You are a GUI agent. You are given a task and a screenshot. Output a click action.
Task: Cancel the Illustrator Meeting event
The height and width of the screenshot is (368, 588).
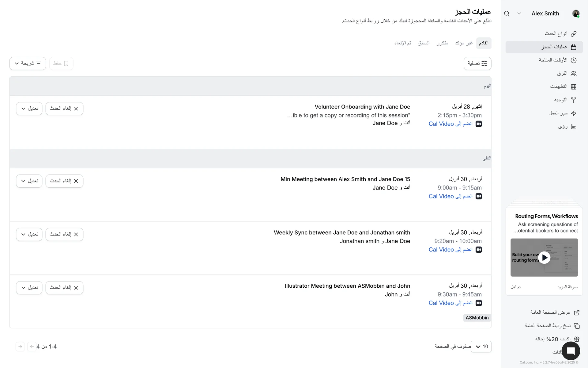coord(64,288)
